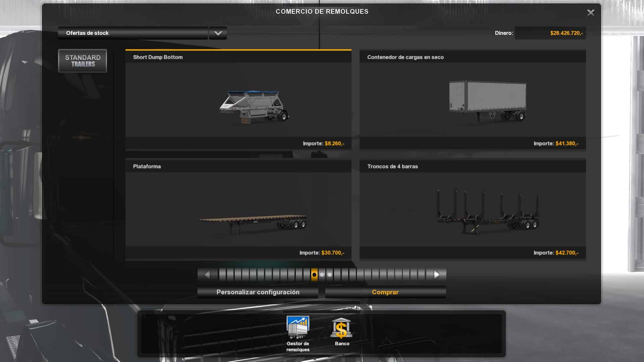The width and height of the screenshot is (644, 362).
Task: Expand the Ofertas de stock dropdown arrow
Action: point(218,33)
